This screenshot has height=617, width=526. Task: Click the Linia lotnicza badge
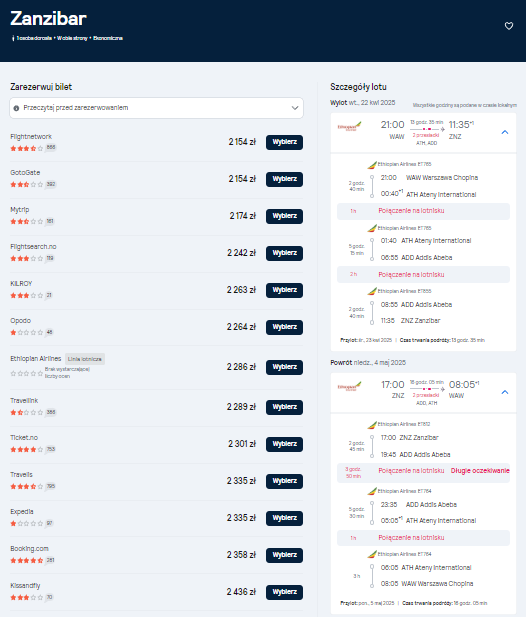point(85,359)
